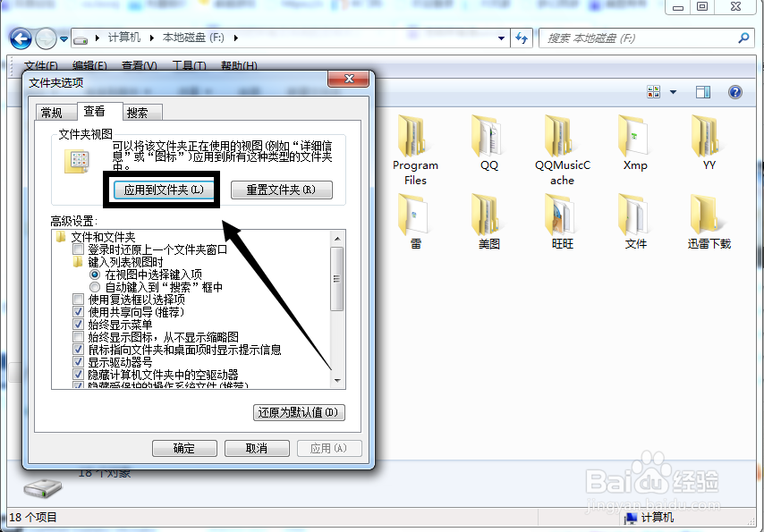
Task: Click advanced settings scrollbar down arrow
Action: (337, 381)
